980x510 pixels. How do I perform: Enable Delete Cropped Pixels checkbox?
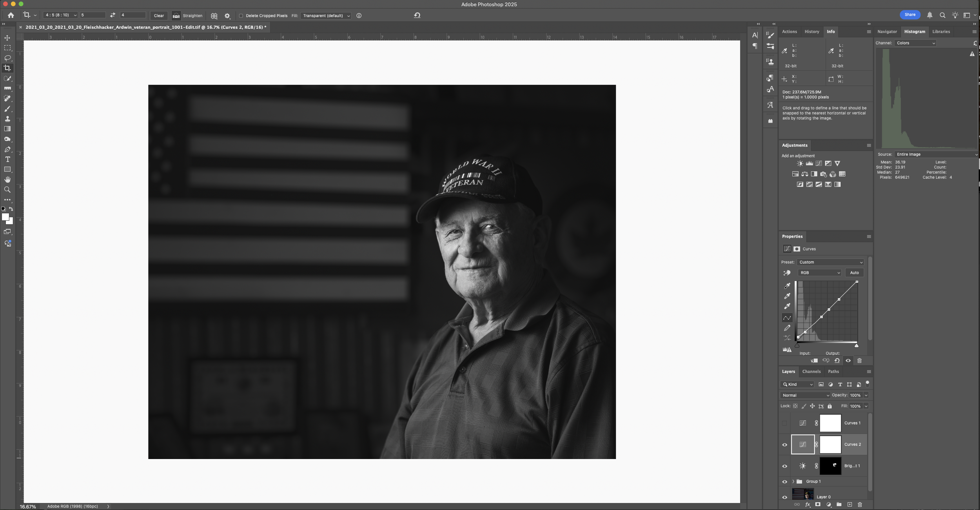coord(241,16)
